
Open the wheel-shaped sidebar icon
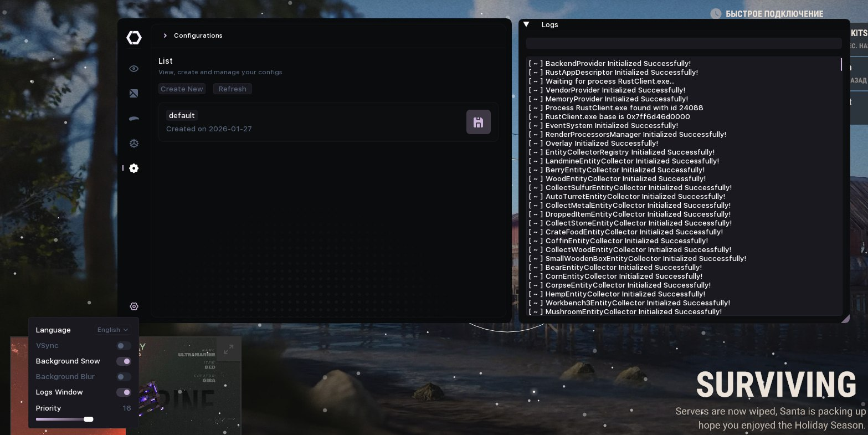[134, 144]
